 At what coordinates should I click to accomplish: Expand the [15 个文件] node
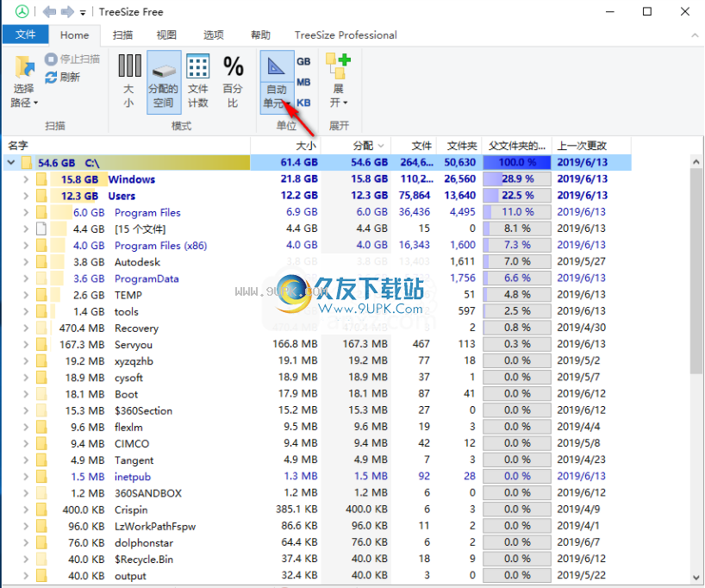26,229
